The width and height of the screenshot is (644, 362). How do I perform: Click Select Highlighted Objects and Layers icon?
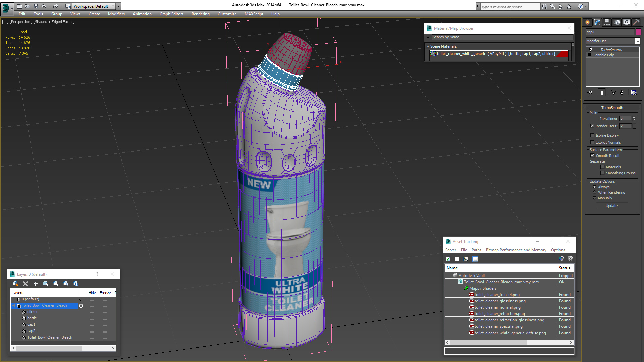(x=46, y=284)
